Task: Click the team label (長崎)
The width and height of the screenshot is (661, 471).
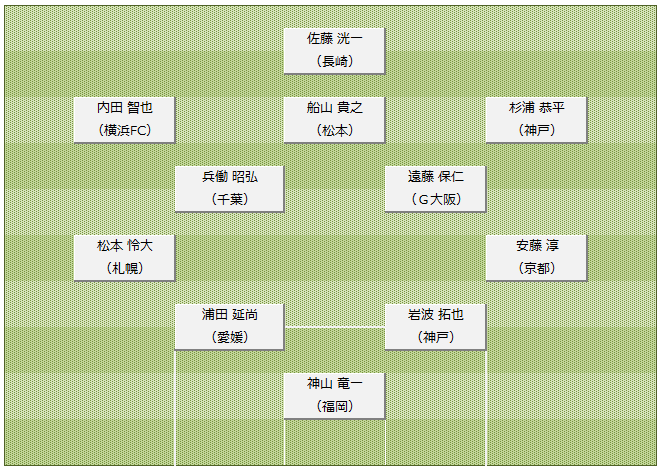Action: (335, 61)
